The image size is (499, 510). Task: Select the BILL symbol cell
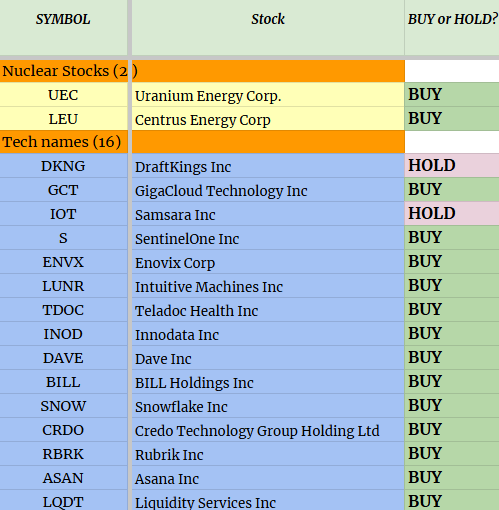coord(63,382)
